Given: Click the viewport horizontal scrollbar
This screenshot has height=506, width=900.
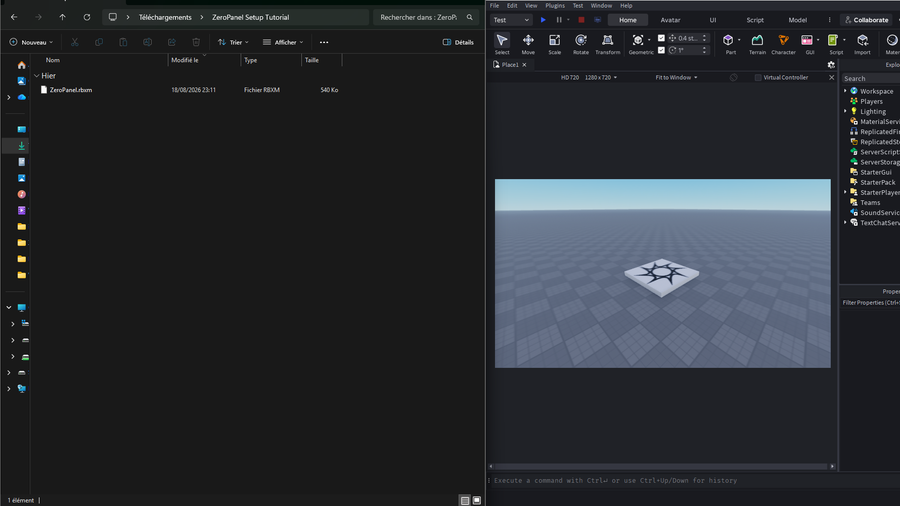Looking at the screenshot, I should 662,466.
